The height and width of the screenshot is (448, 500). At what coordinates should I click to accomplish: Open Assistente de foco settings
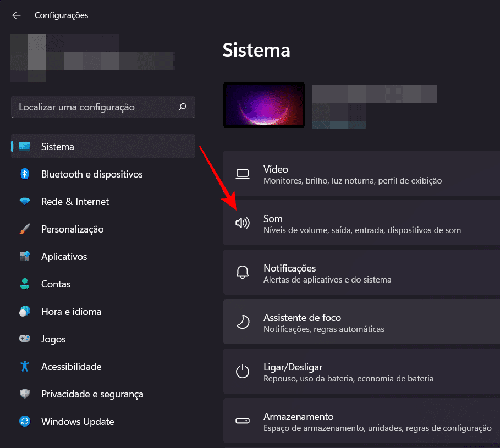point(361,322)
